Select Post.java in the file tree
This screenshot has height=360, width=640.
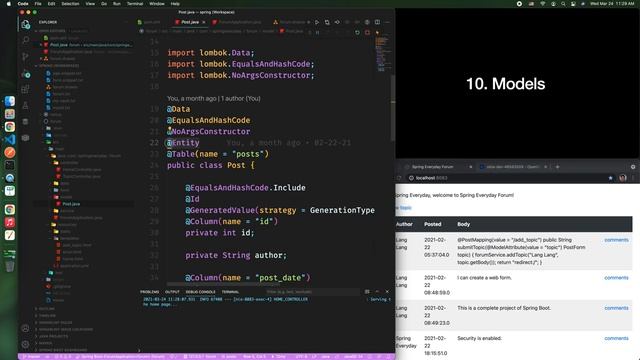(x=71, y=204)
